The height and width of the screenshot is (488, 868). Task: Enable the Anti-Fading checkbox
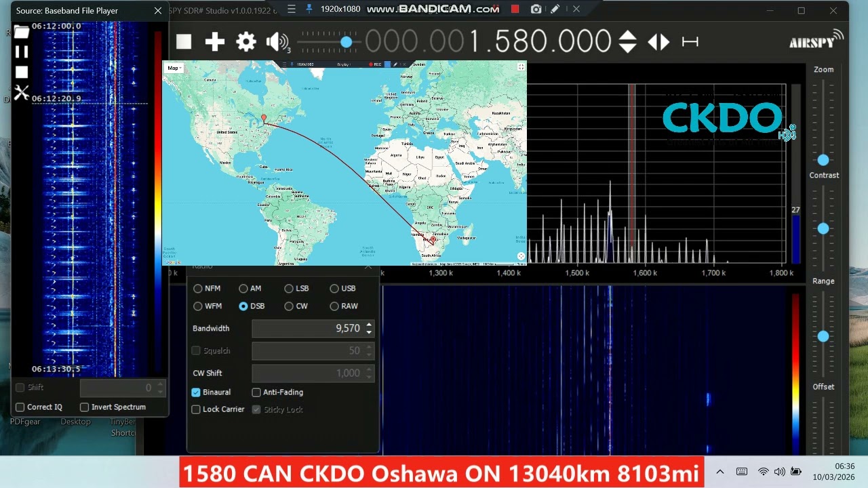[256, 392]
